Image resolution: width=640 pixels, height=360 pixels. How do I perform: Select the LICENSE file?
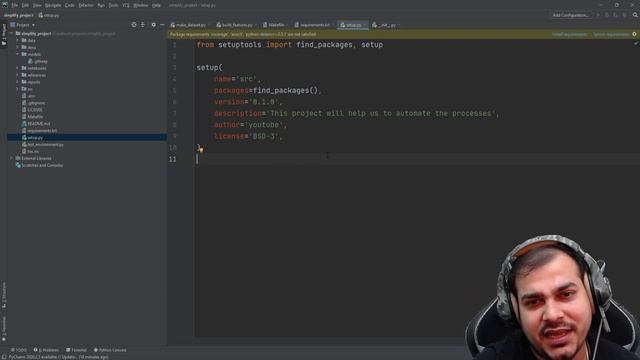(32, 110)
